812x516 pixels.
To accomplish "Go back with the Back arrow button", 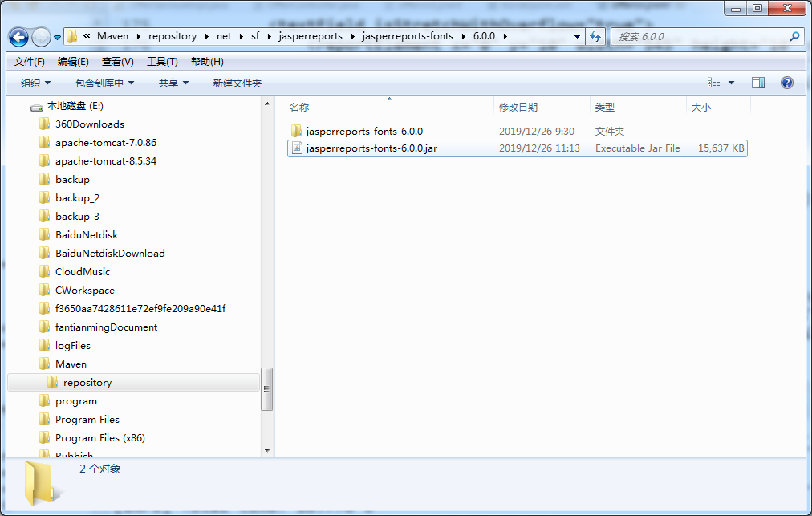I will coord(18,37).
